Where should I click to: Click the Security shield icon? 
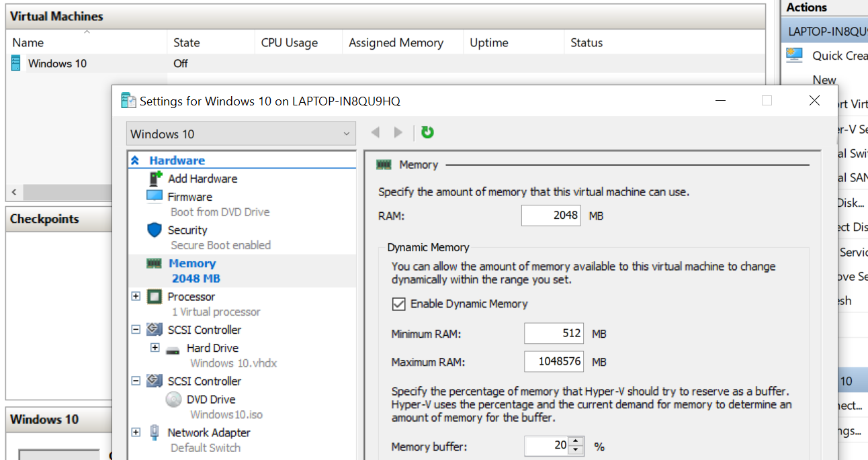[x=155, y=230]
